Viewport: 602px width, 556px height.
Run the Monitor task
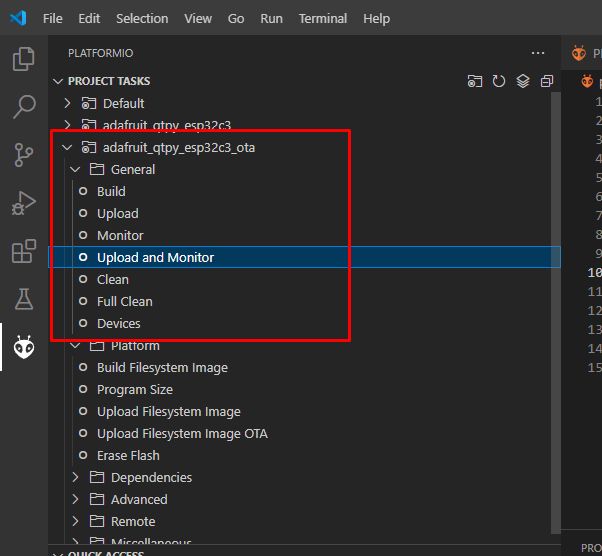pyautogui.click(x=120, y=235)
